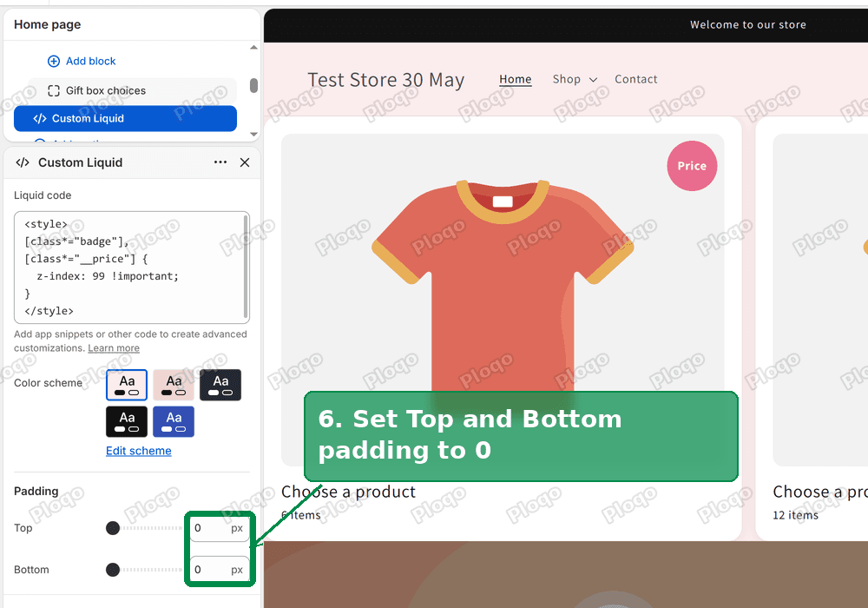Click the Choose a product heading under the t-shirt
This screenshot has width=868, height=608.
tap(348, 492)
